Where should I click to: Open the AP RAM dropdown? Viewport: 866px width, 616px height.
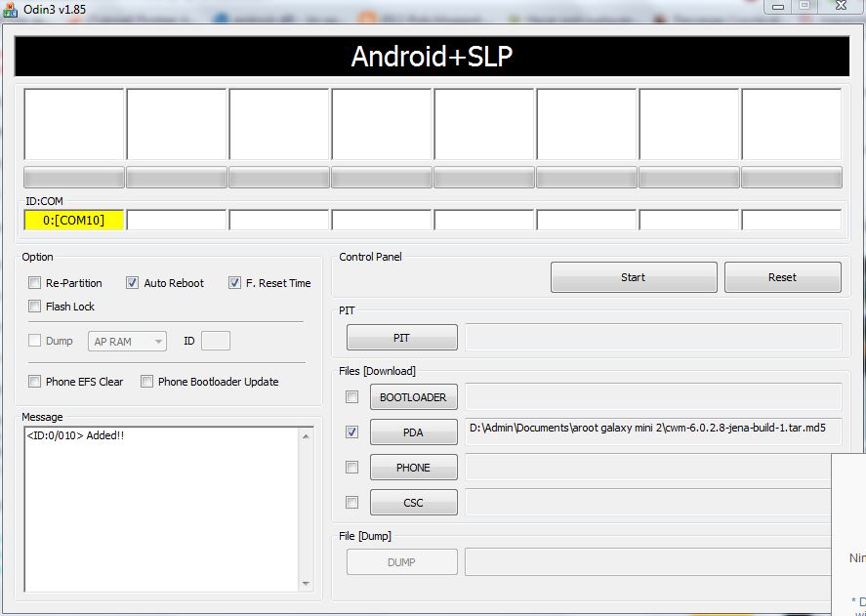[x=127, y=342]
